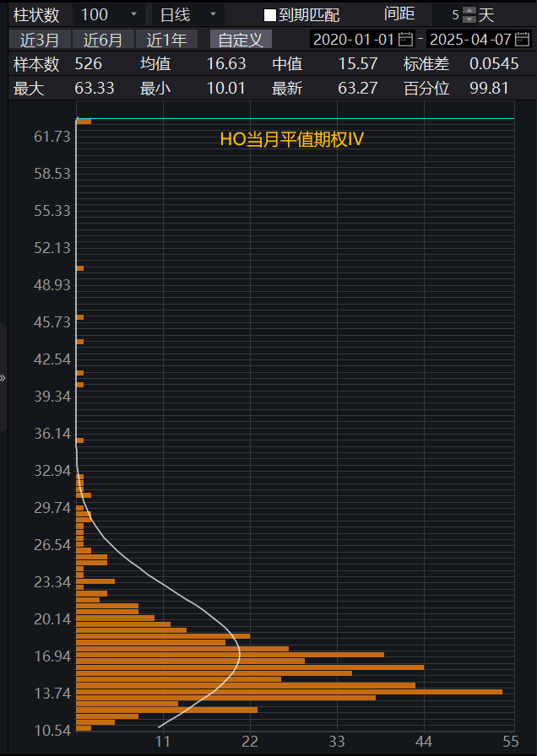Click the y-axis label 61.73

click(x=52, y=137)
